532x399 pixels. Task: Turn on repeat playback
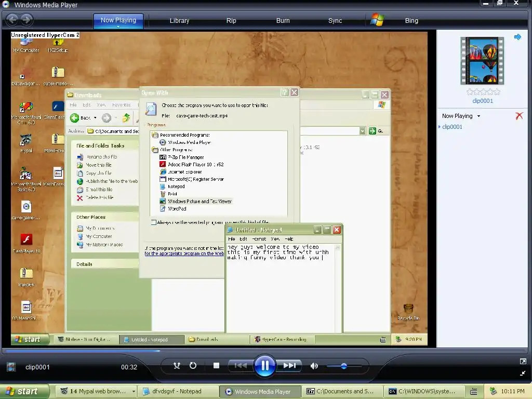coord(193,365)
